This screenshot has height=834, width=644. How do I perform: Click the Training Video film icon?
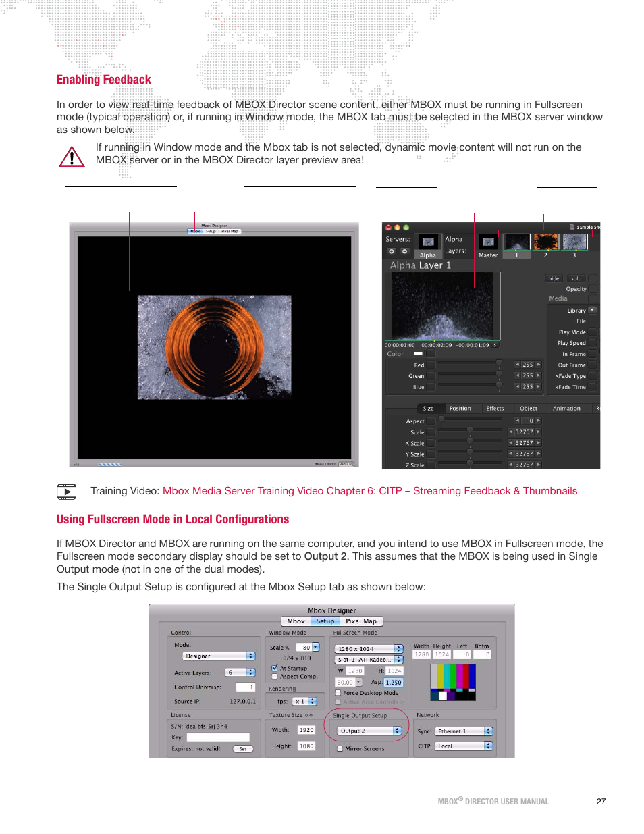67,492
